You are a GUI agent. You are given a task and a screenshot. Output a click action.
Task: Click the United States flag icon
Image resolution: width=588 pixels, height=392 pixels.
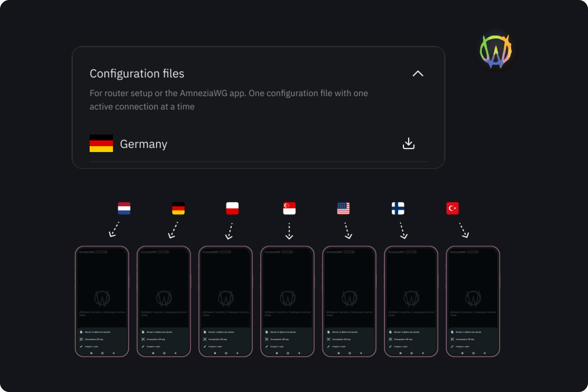343,208
